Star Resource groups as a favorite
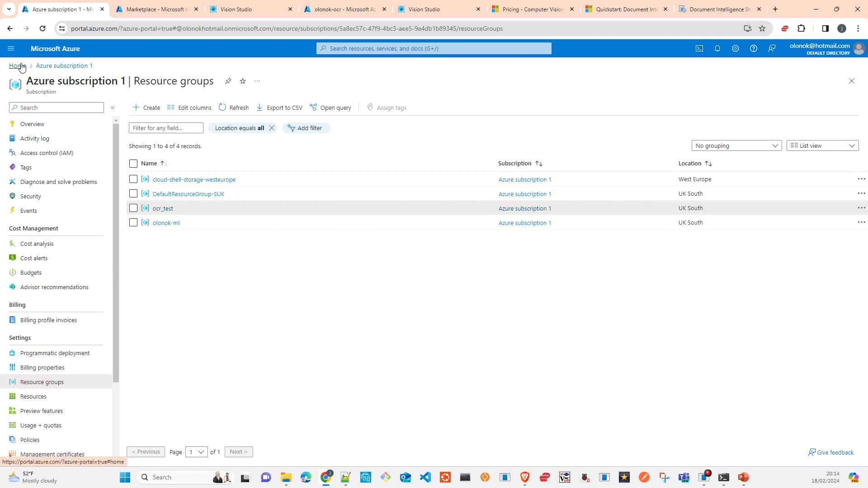The image size is (868, 488). point(243,81)
